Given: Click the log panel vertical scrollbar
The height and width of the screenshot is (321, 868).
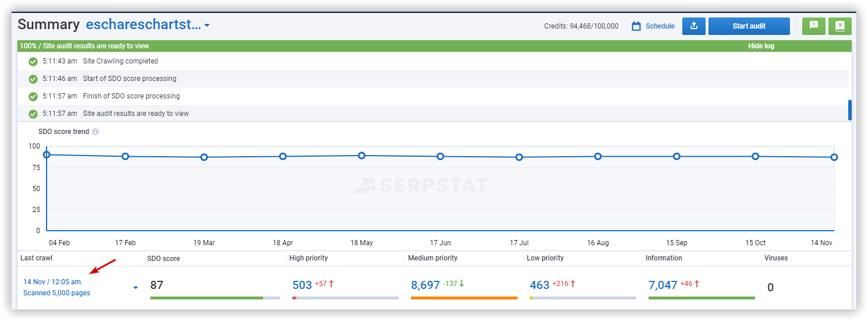Looking at the screenshot, I should [849, 110].
